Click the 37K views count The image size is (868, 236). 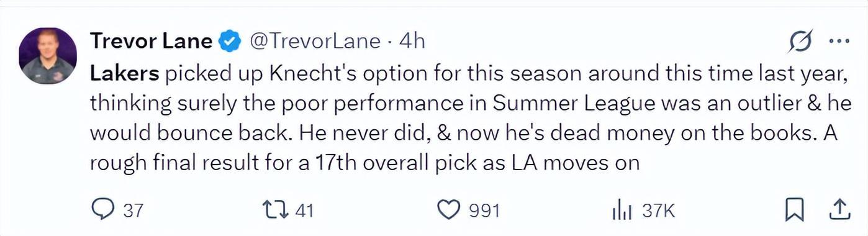pos(658,211)
